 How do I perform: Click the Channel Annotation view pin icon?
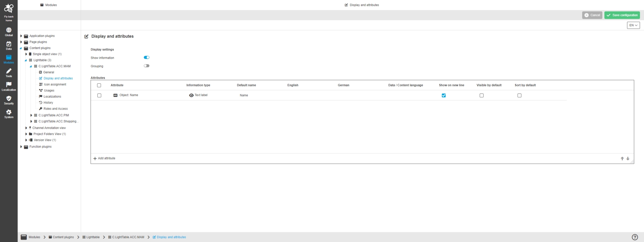point(30,128)
